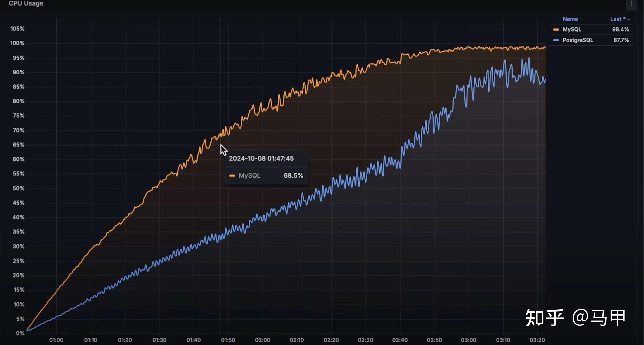Image resolution: width=644 pixels, height=345 pixels.
Task: Click the MySQL 98.4% legend value
Action: coord(620,29)
